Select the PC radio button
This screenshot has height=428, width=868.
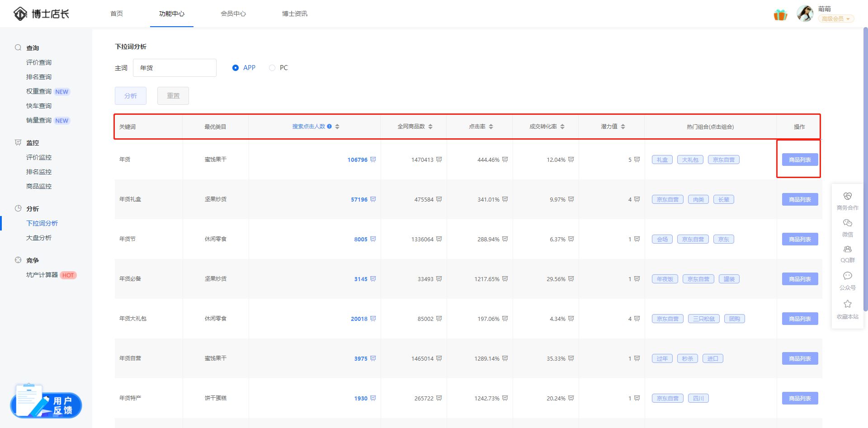(x=272, y=68)
